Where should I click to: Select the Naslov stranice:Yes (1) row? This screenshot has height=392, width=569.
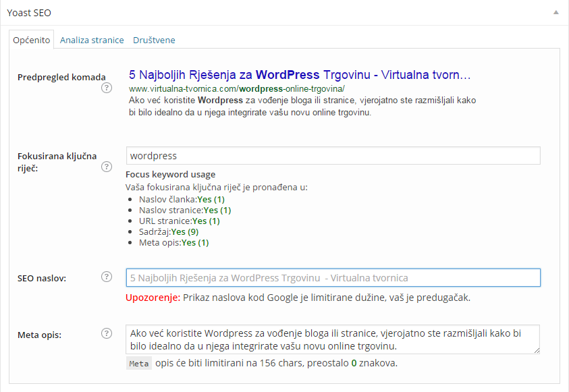pyautogui.click(x=185, y=211)
